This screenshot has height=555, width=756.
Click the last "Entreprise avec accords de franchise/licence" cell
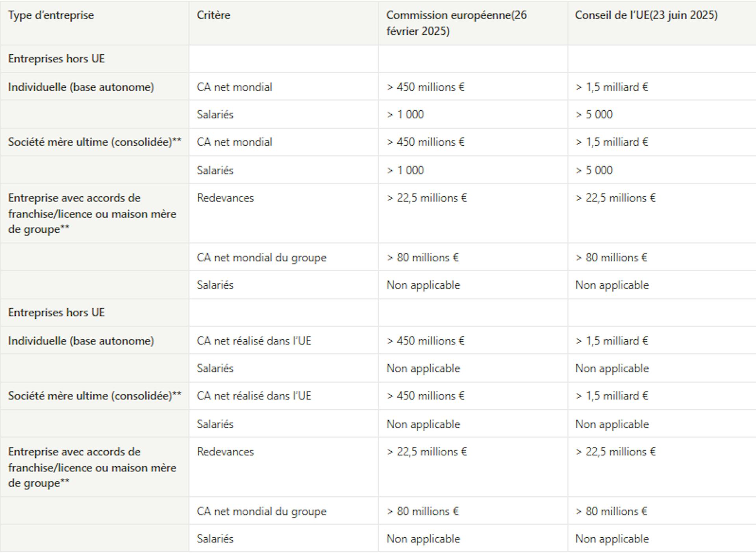pyautogui.click(x=92, y=468)
